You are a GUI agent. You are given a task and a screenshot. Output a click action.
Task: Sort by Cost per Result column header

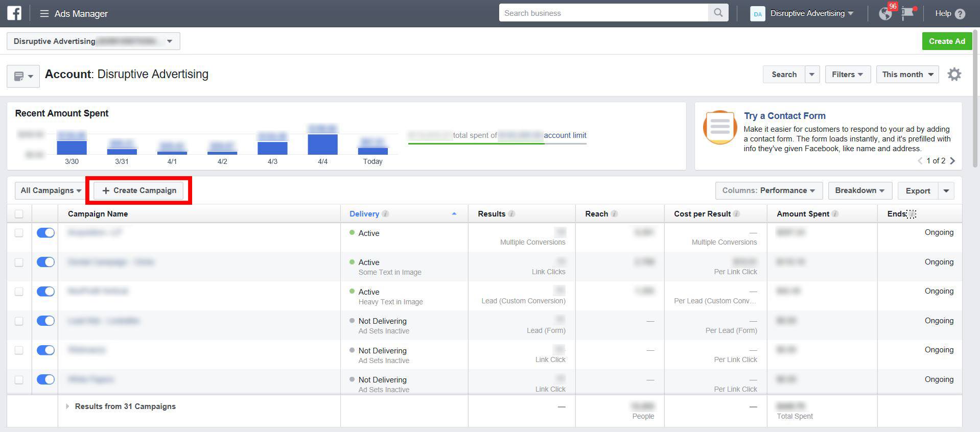click(x=702, y=214)
